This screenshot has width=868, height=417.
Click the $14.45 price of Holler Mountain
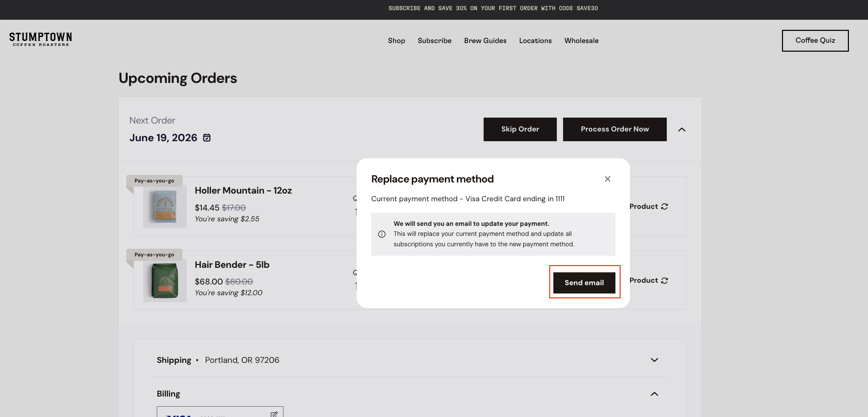pyautogui.click(x=207, y=207)
